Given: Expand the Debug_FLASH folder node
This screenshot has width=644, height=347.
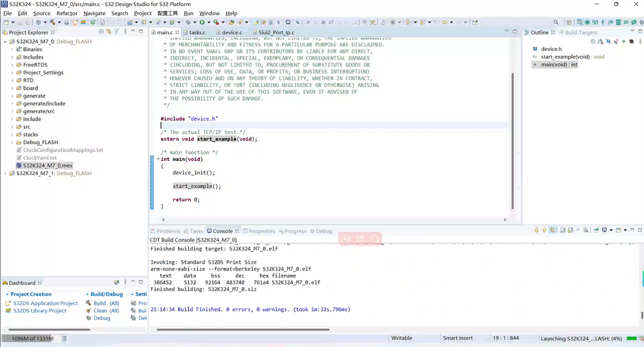Looking at the screenshot, I should click(12, 142).
